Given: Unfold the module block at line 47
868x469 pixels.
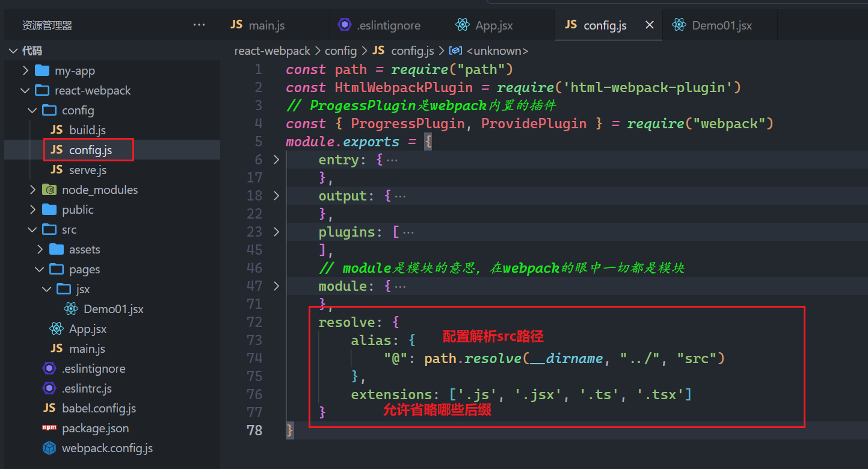Looking at the screenshot, I should 276,286.
